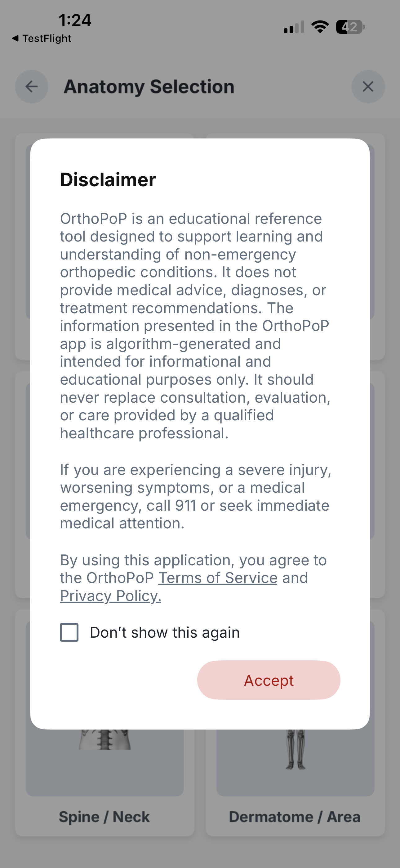Close the Anatomy Selection screen

368,87
